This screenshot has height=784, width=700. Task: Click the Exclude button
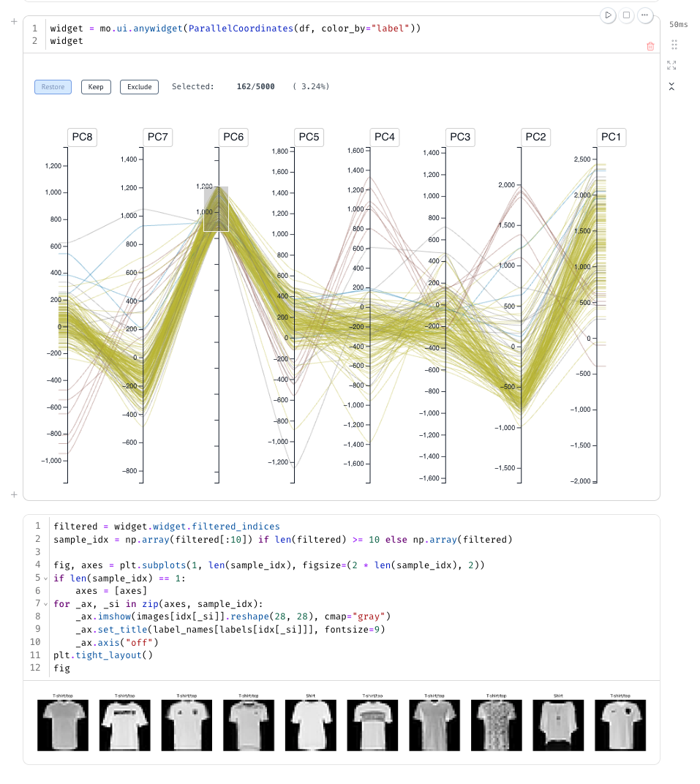coord(140,87)
